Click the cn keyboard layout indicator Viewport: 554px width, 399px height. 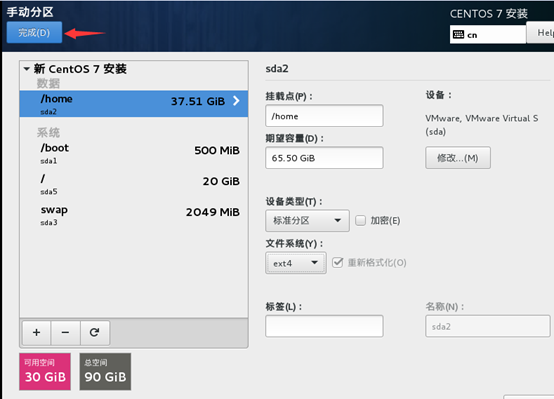click(488, 35)
